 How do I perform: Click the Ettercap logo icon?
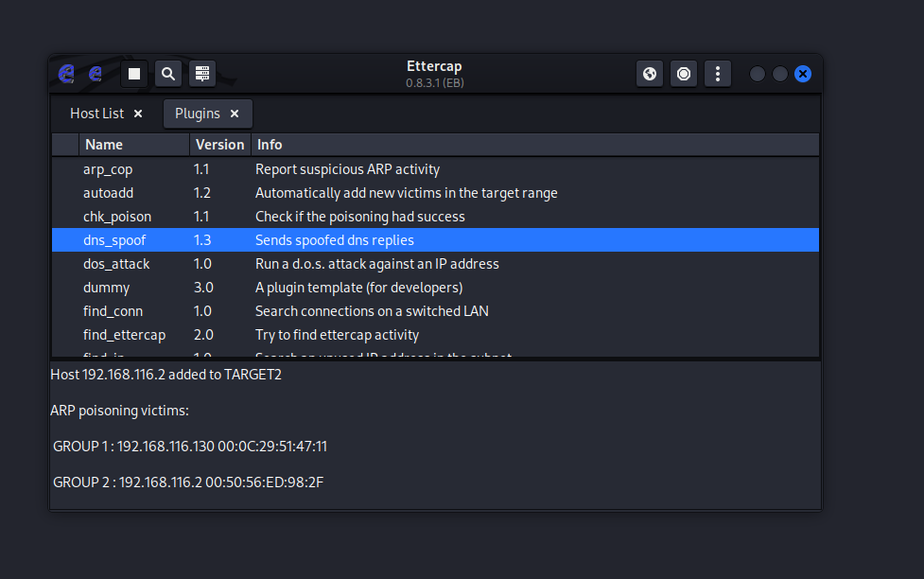pos(66,73)
